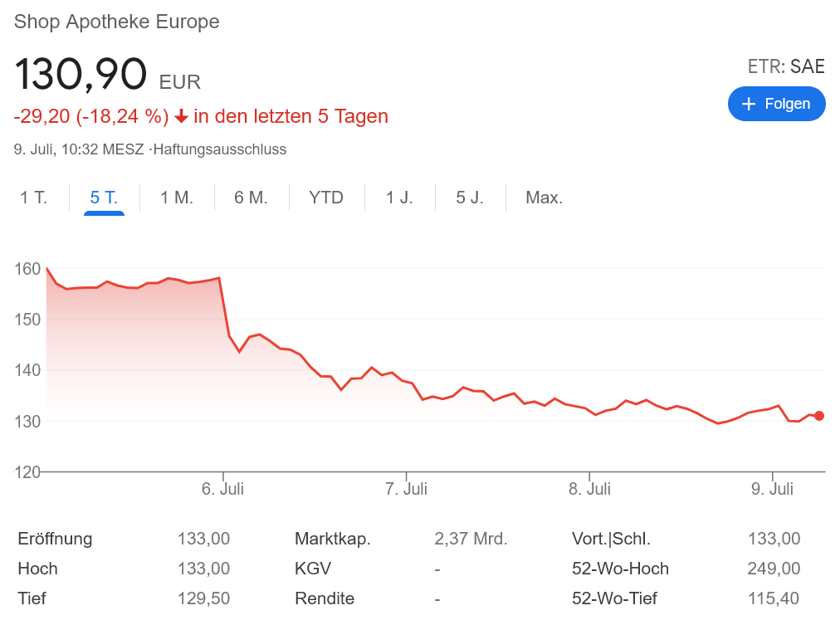
Task: Click the ETR: SAE ticker label
Action: (786, 67)
